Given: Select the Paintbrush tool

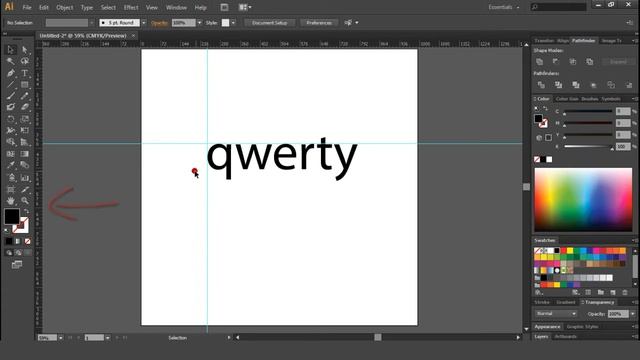Looking at the screenshot, I should [11, 96].
